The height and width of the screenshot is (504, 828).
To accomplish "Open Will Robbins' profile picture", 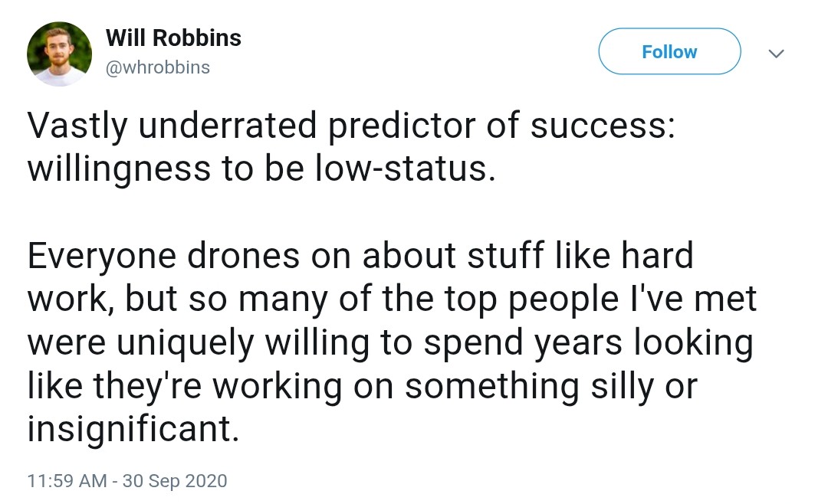I will (59, 53).
